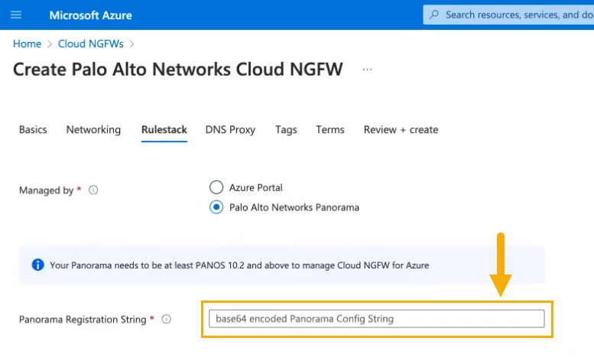Click info icon beside Panorama Registration String
The width and height of the screenshot is (594, 364).
(166, 320)
